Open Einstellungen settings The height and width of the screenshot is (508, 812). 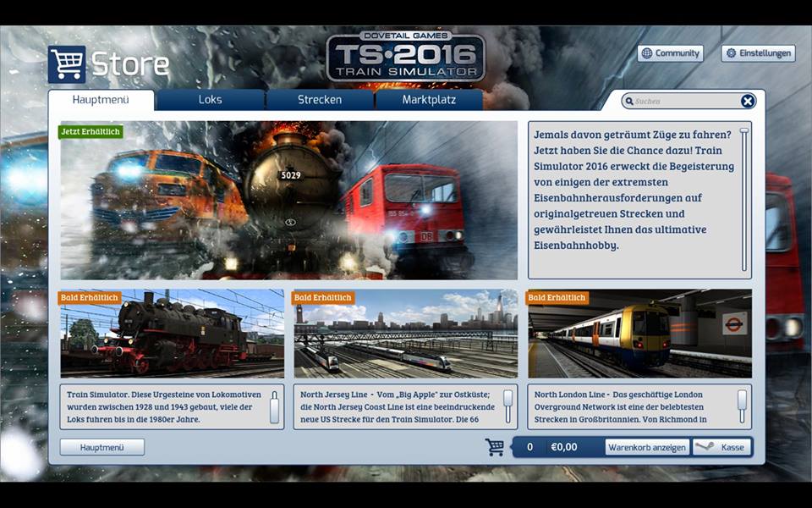(x=758, y=52)
